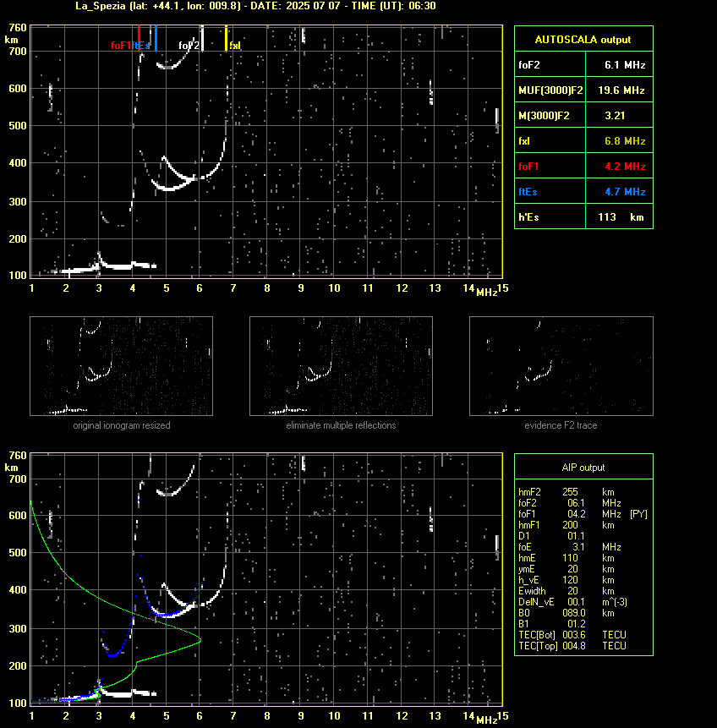Viewport: 717px width, 728px height.
Task: Select the h'Es 113 km value
Action: tap(621, 217)
